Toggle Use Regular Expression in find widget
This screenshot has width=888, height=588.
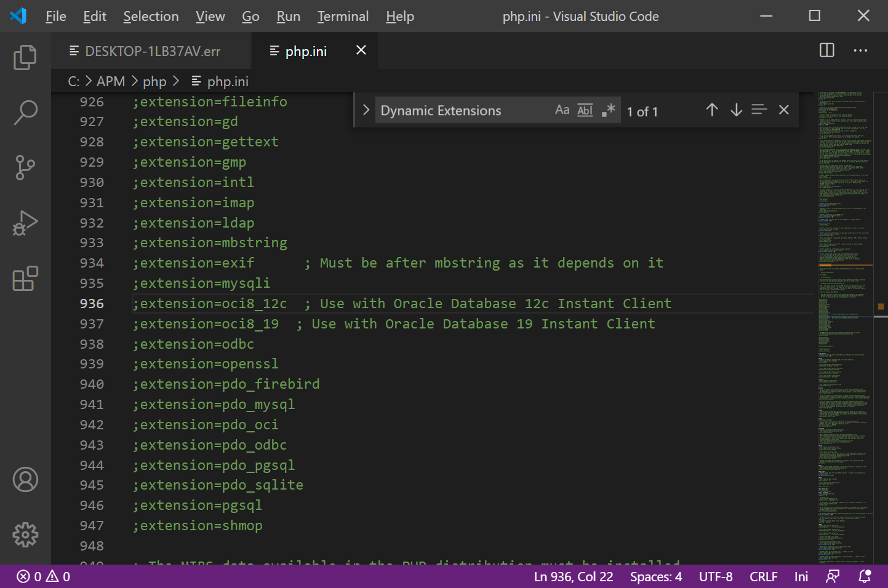(608, 110)
